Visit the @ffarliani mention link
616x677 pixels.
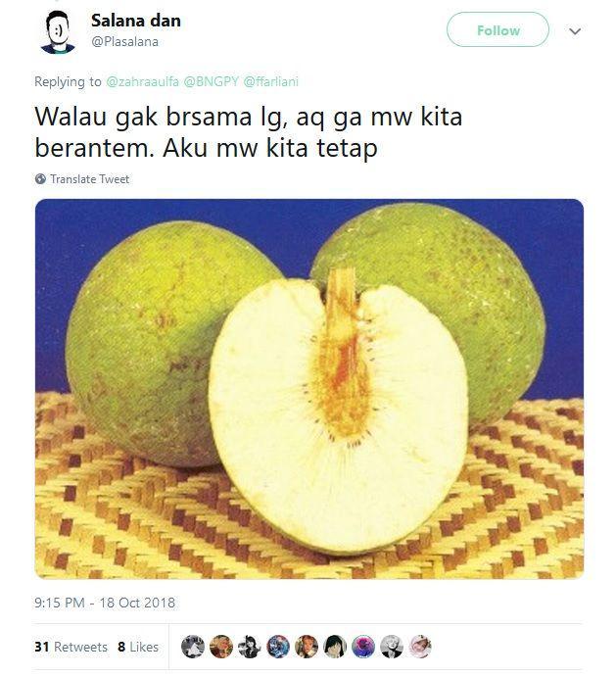tap(271, 81)
